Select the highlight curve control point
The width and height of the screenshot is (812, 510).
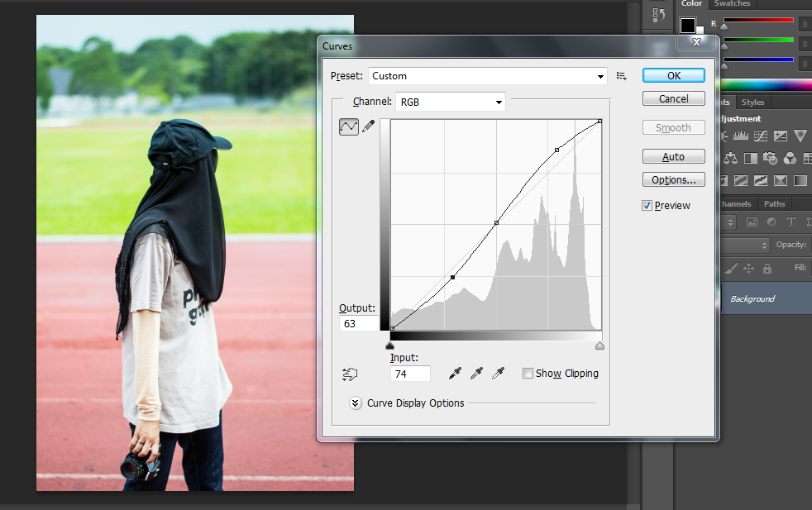pyautogui.click(x=556, y=150)
